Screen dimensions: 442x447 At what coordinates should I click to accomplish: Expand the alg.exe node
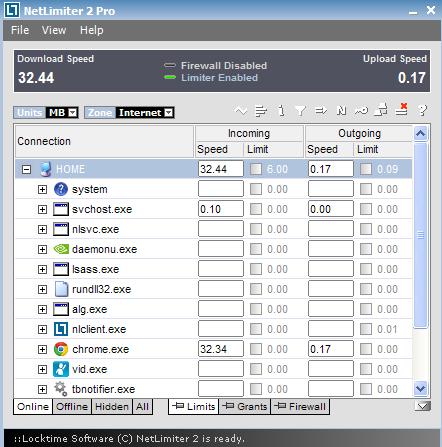pos(42,309)
